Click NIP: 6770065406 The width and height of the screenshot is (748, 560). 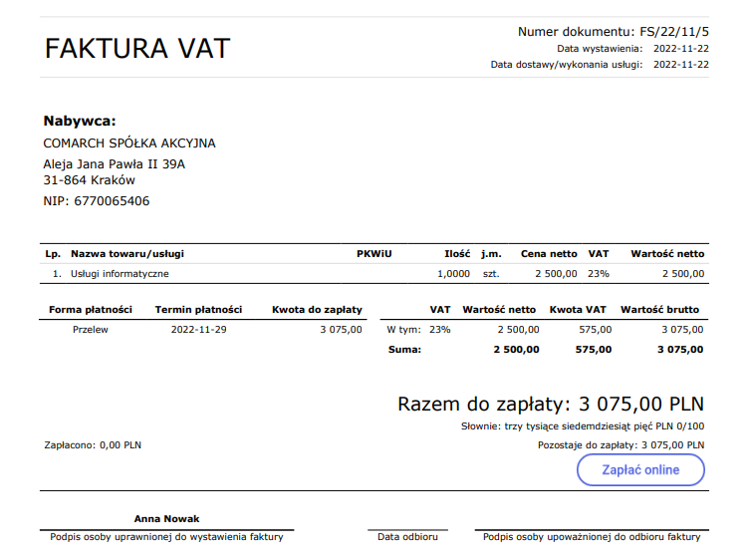[97, 201]
